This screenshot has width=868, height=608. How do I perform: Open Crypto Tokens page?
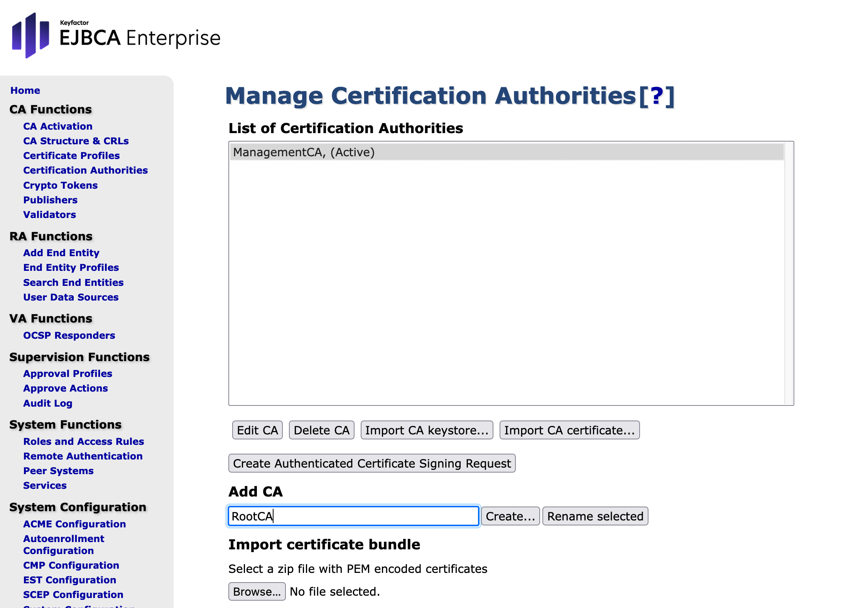pos(60,185)
